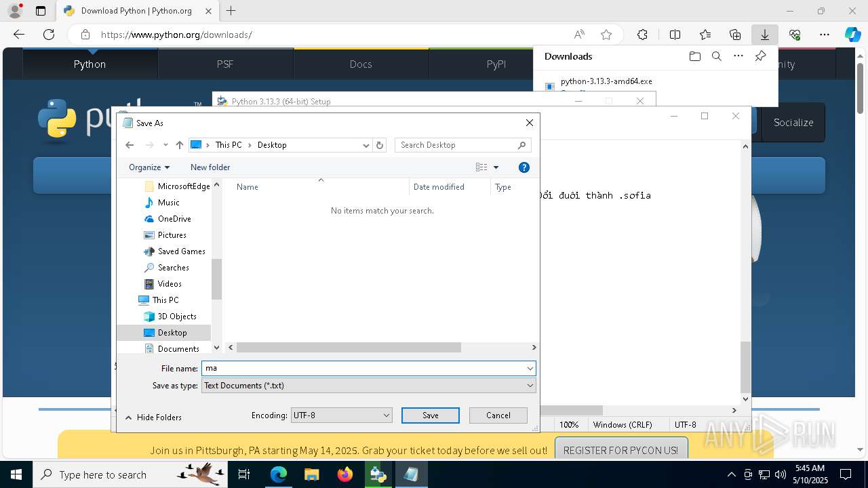
Task: Open the Docs tab on python.org
Action: tap(361, 64)
